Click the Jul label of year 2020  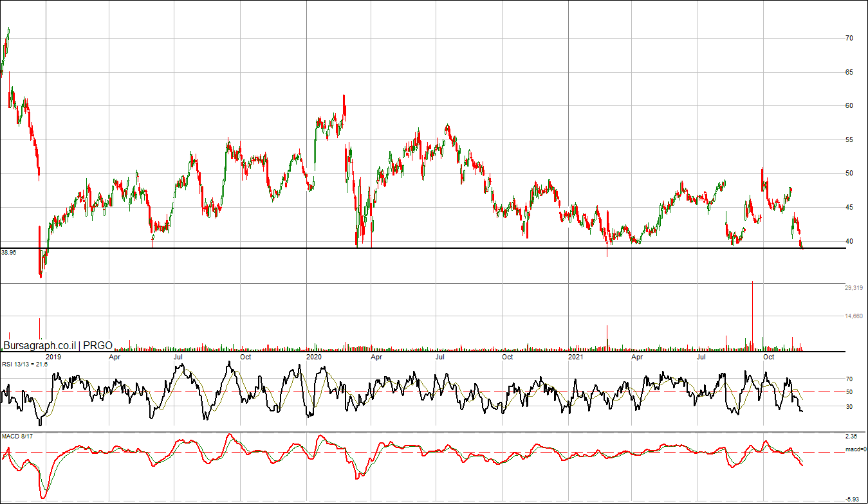pos(441,356)
